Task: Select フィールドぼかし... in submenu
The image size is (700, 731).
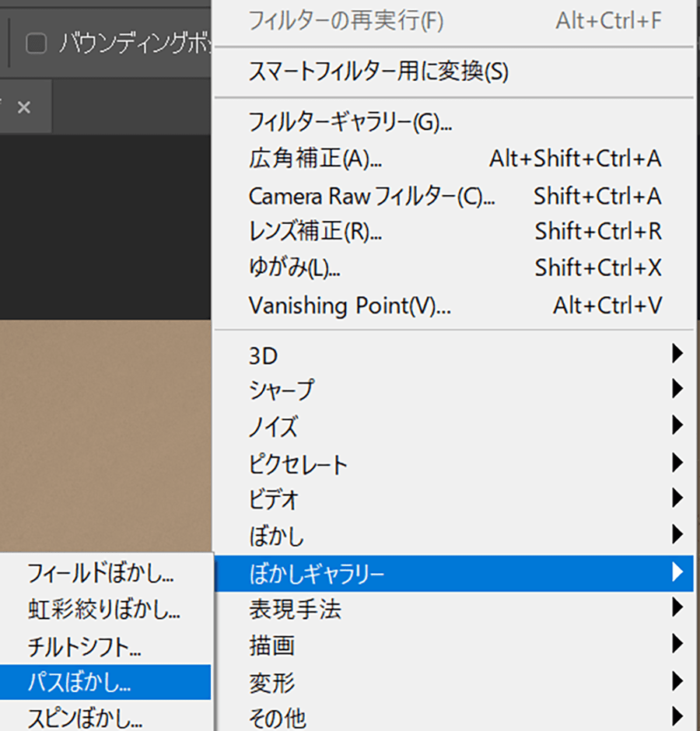Action: coord(106,573)
